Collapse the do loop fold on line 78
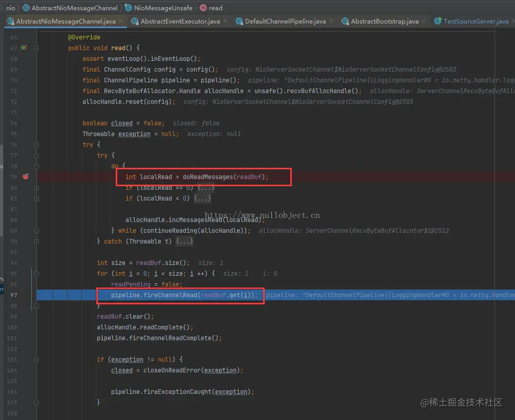The image size is (515, 420). coord(36,166)
